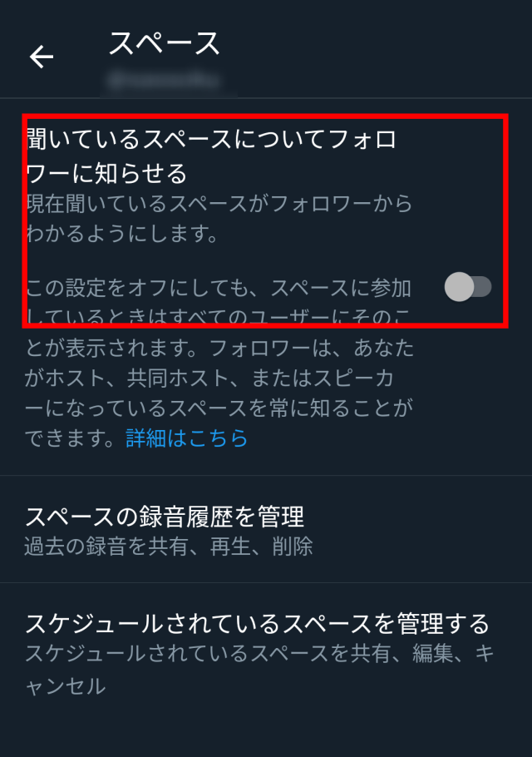Click the second heading line ワーに知らせる

(x=106, y=173)
